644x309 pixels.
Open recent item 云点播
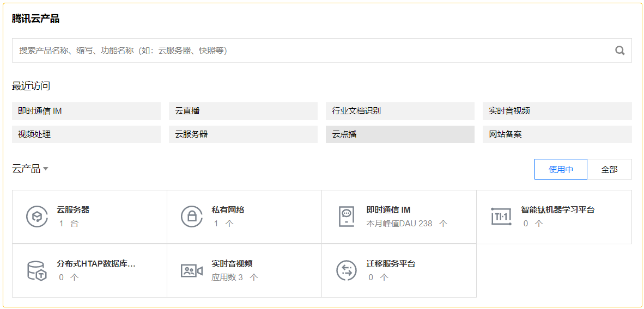click(x=400, y=134)
